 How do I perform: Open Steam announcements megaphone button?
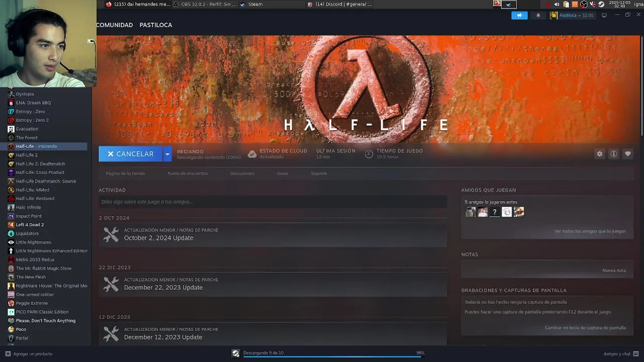[x=519, y=15]
